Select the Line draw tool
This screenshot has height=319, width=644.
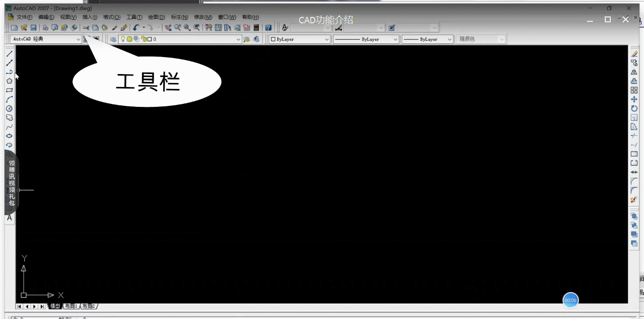coord(9,54)
